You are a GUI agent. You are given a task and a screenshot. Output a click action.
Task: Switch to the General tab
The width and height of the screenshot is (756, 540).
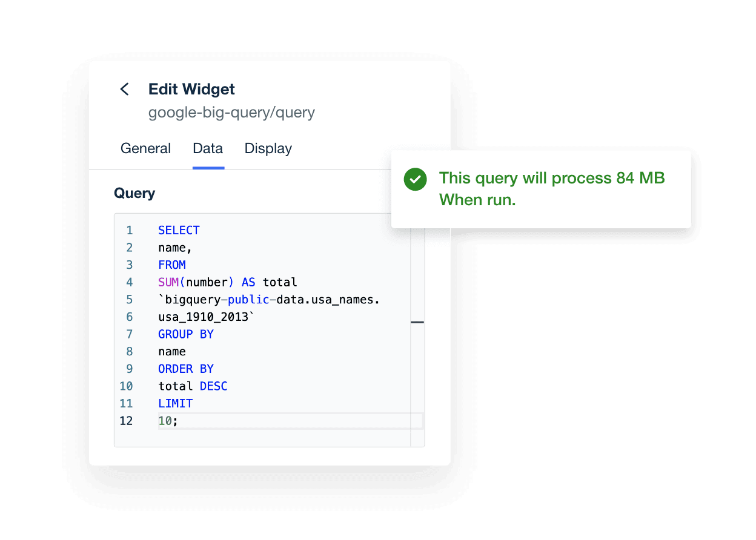click(x=145, y=148)
